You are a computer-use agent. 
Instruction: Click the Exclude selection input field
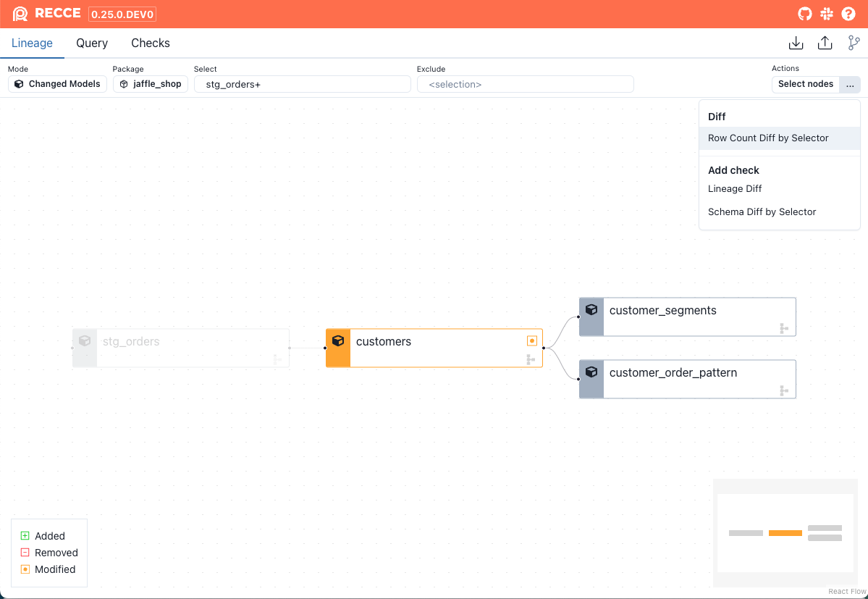coord(525,85)
